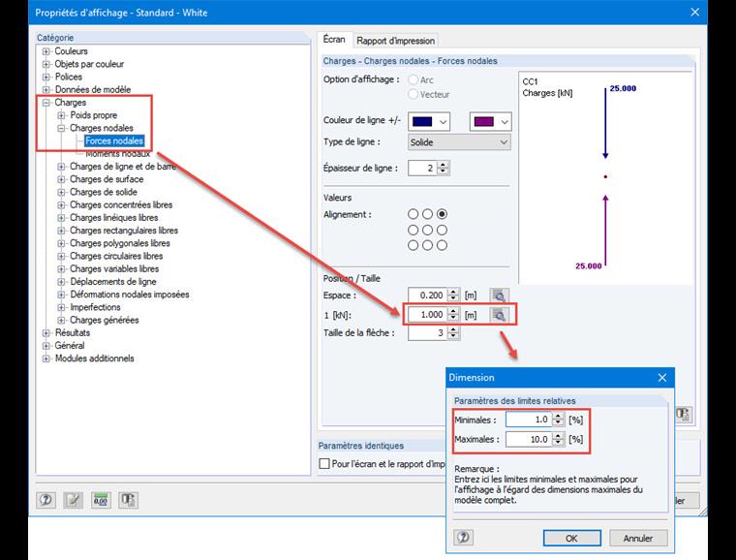Expand the Résultats tree node
The width and height of the screenshot is (736, 560).
(x=46, y=333)
